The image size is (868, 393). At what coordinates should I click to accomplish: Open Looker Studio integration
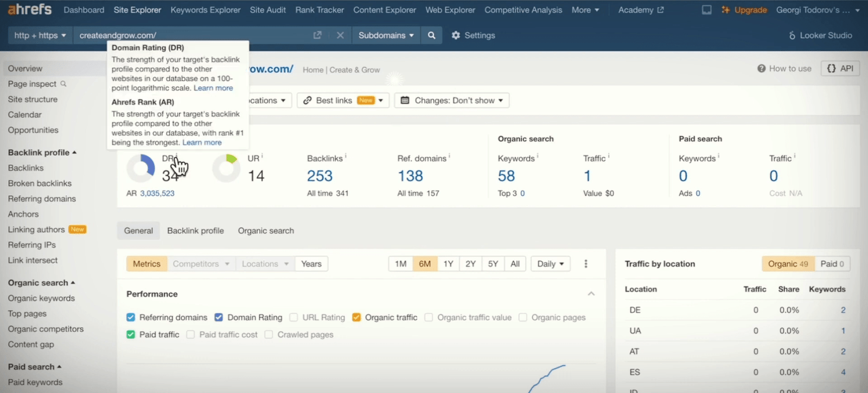(x=820, y=35)
